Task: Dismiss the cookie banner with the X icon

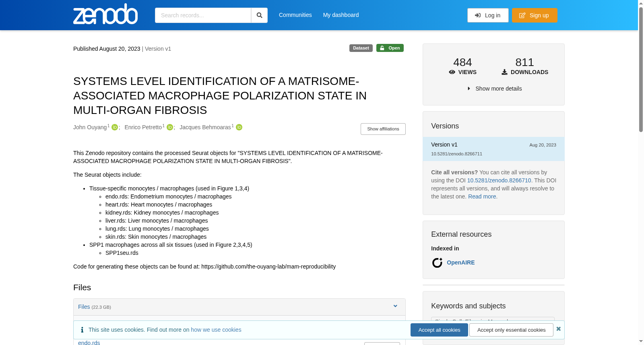Action: tap(558, 329)
